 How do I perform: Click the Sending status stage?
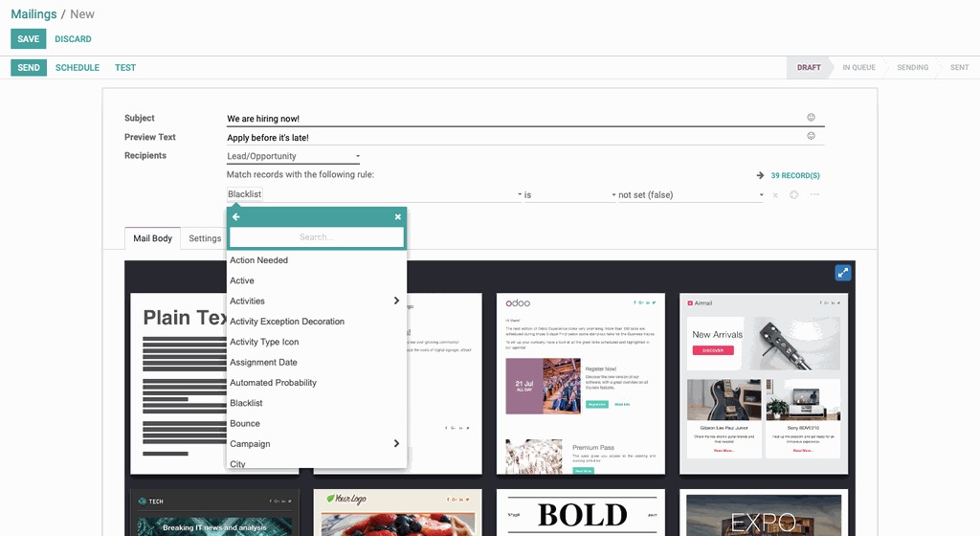[x=912, y=67]
